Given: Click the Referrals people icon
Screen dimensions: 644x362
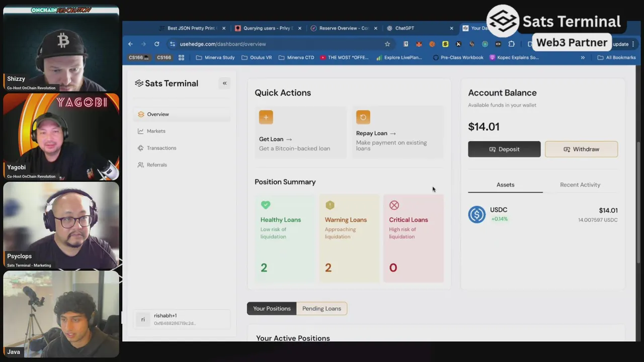Looking at the screenshot, I should 141,165.
